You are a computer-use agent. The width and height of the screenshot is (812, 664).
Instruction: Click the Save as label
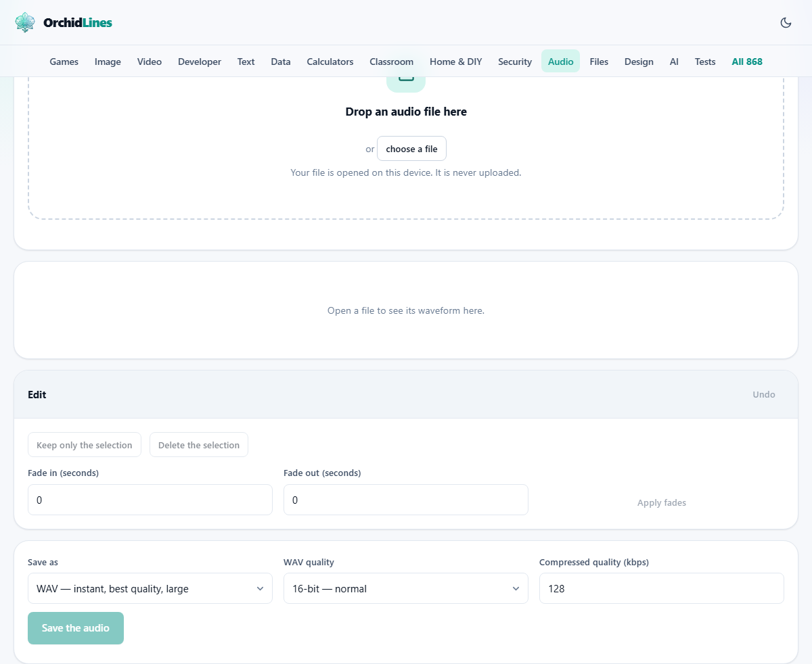pyautogui.click(x=43, y=562)
